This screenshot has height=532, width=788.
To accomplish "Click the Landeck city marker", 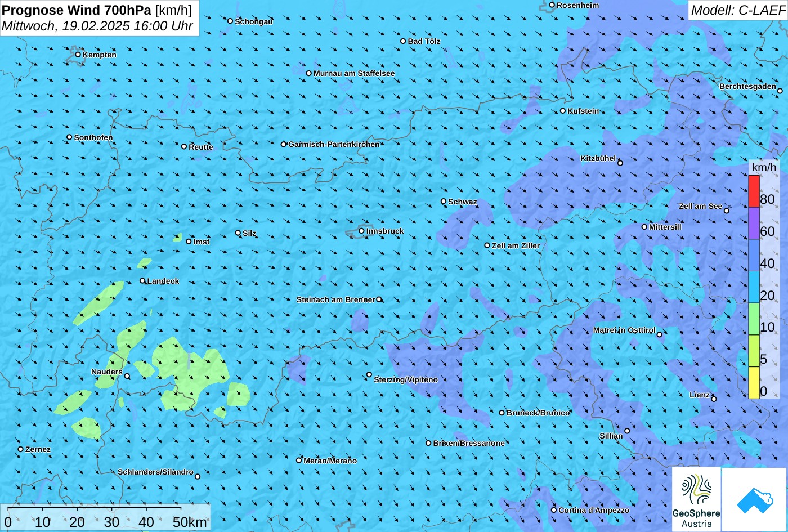I will tap(142, 281).
